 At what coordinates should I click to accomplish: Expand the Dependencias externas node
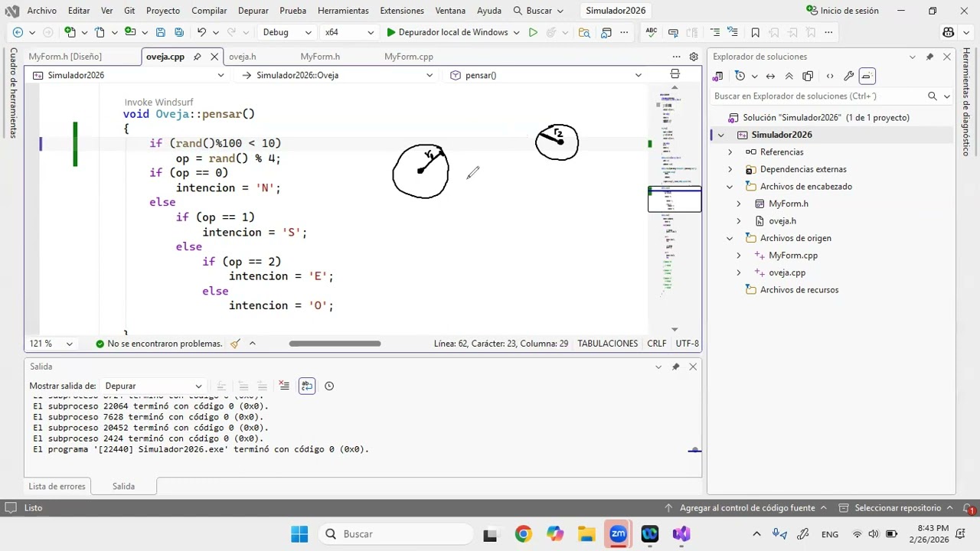pyautogui.click(x=730, y=169)
